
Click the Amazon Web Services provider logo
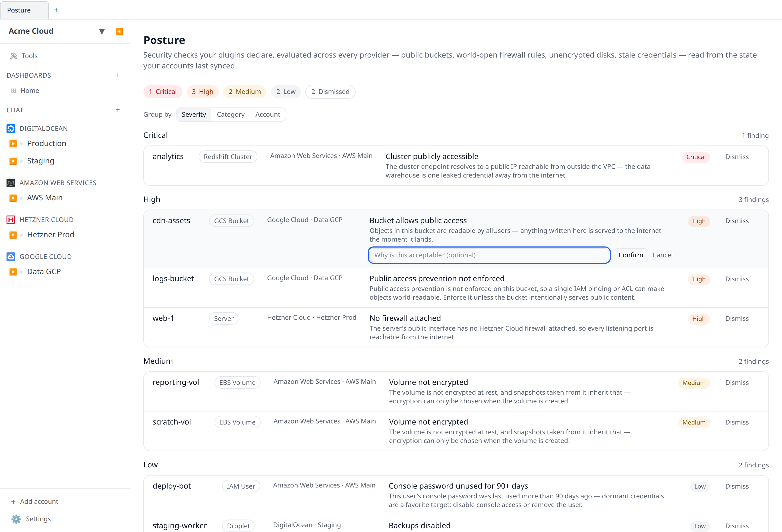[x=11, y=183]
